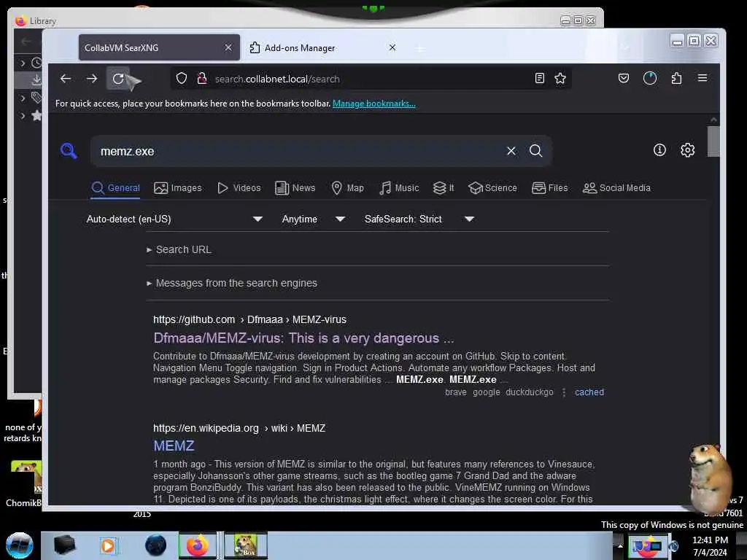The image size is (747, 560).
Task: Expand History tree node in Library
Action: pos(23,63)
